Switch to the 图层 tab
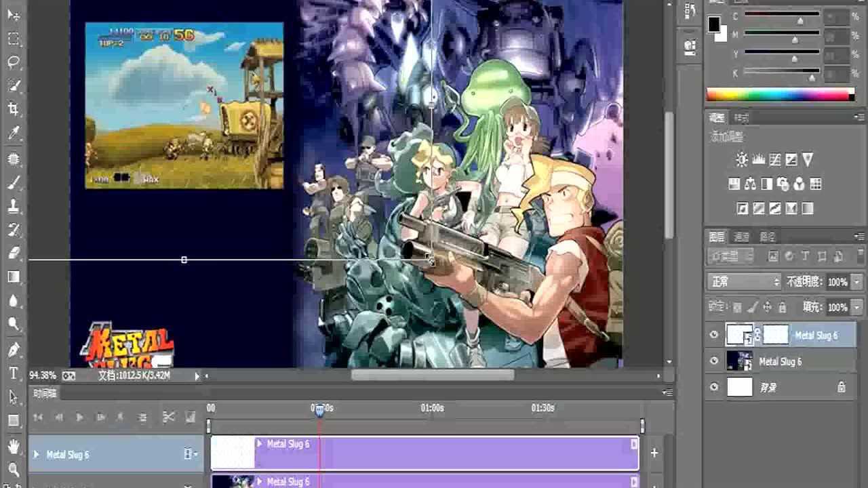Image resolution: width=868 pixels, height=488 pixels. pyautogui.click(x=717, y=237)
